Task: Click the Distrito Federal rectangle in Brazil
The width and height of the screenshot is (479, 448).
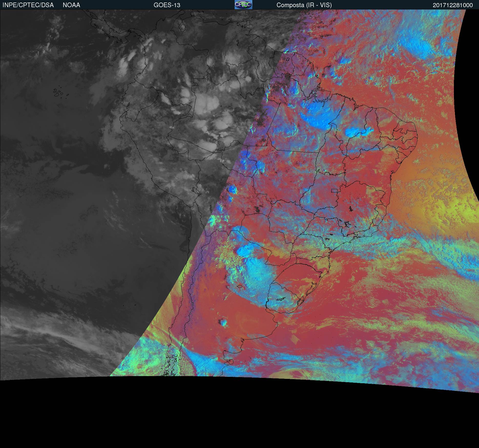Action: tap(334, 190)
